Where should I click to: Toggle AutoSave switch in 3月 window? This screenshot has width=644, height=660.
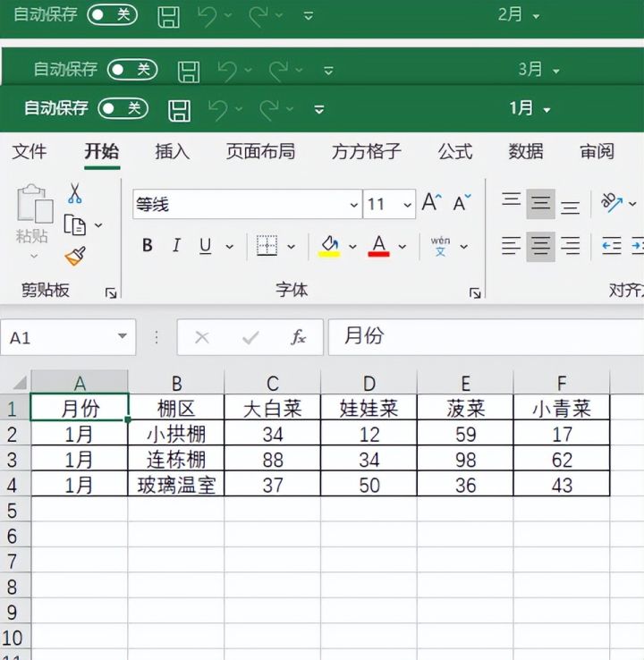[x=132, y=70]
